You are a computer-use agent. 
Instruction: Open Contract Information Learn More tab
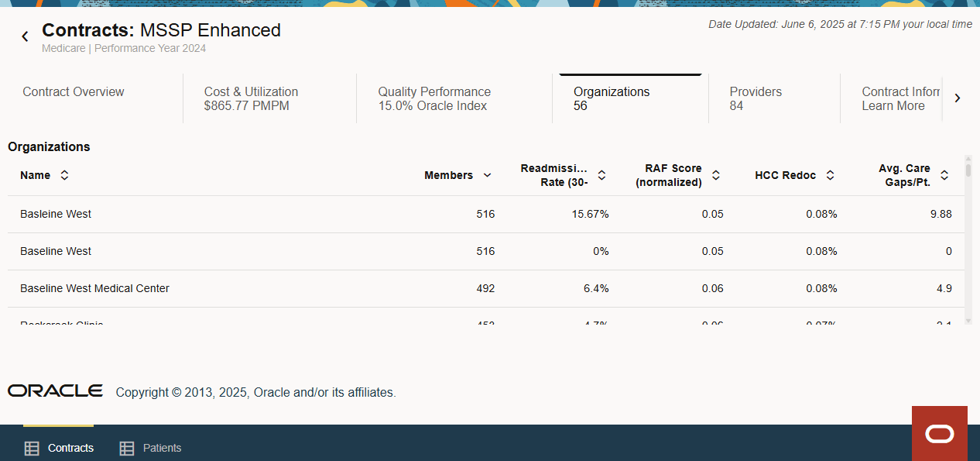pos(899,98)
